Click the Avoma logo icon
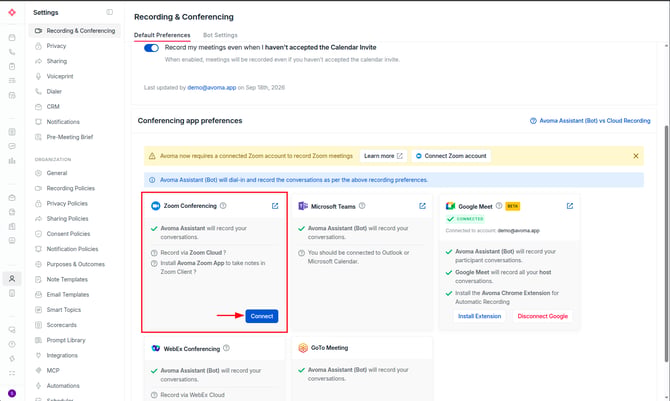 pos(12,12)
